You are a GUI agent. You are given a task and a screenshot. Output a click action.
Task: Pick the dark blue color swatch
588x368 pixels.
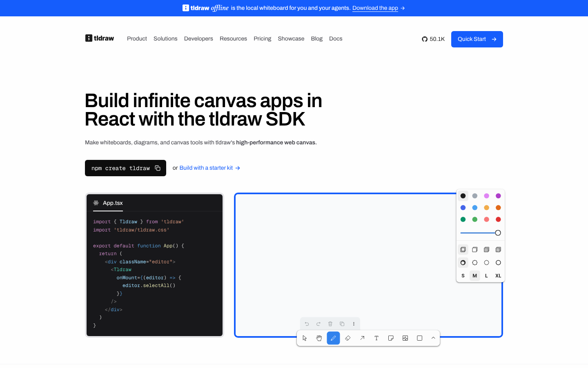click(x=463, y=208)
